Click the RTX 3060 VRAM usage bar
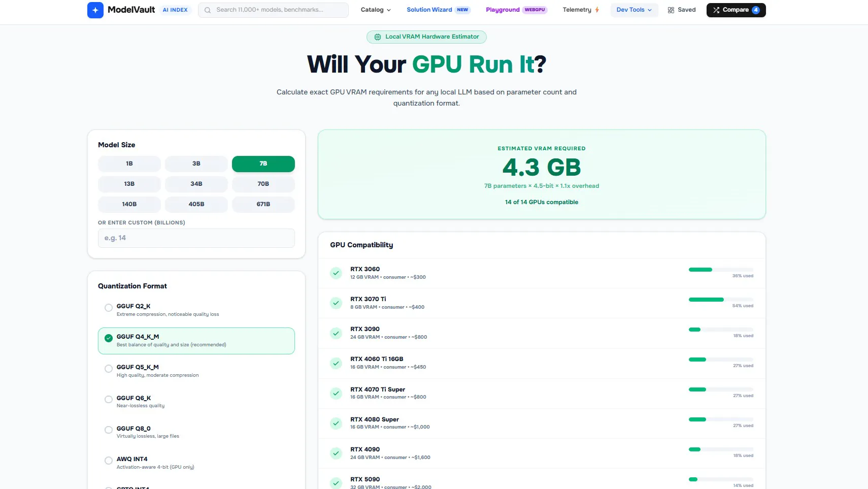Screen dimensions: 868x489 point(721,270)
